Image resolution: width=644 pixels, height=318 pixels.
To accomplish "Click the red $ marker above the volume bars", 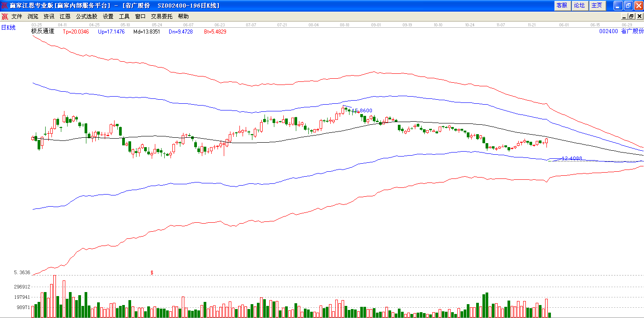I will point(152,272).
